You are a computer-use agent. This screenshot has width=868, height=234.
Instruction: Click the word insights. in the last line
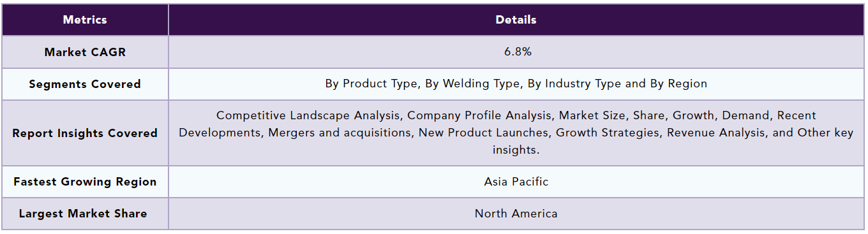[516, 150]
